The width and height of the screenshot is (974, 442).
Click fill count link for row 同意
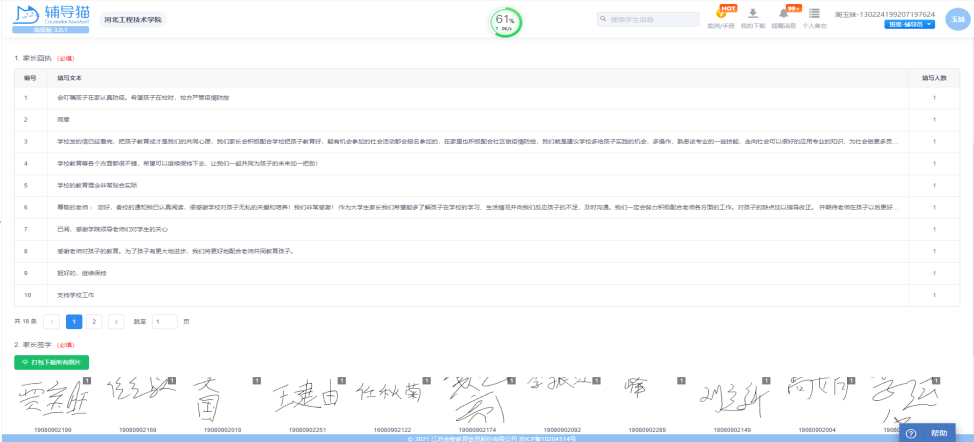pos(934,119)
